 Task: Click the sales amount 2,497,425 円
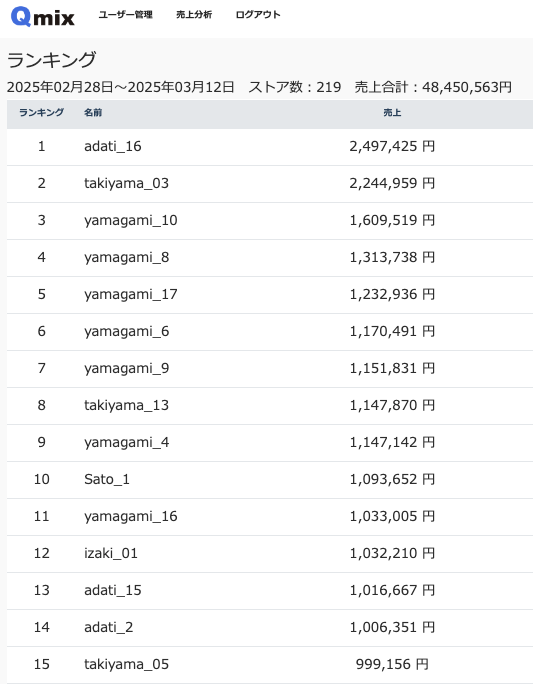coord(392,146)
